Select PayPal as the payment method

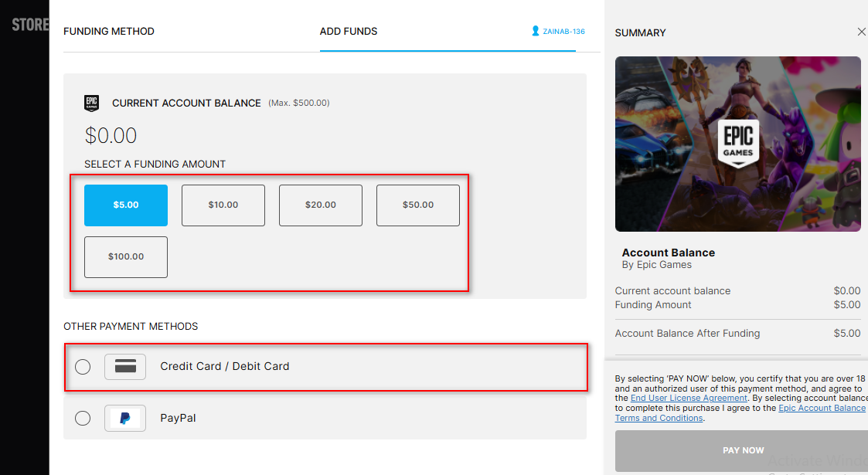[83, 418]
